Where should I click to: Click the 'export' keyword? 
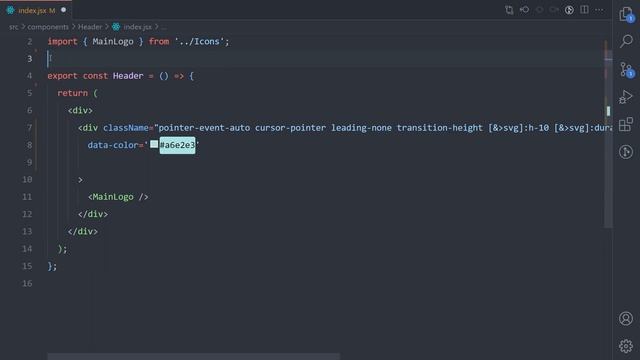[62, 76]
